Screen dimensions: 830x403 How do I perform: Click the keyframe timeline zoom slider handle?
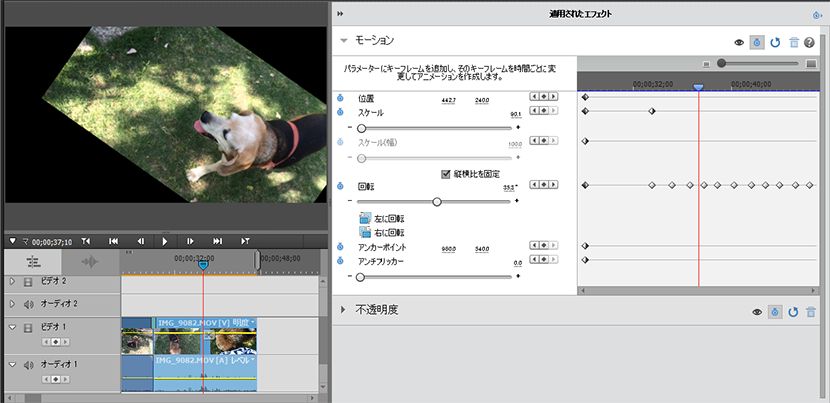[721, 64]
